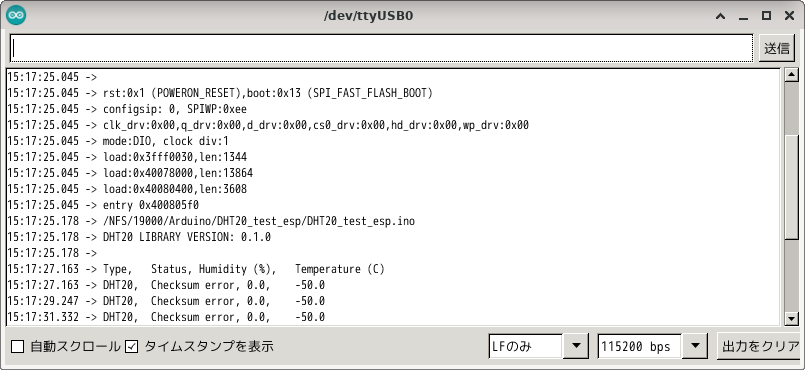Uncheck the タイムスタンプを表示 checkbox

click(132, 346)
